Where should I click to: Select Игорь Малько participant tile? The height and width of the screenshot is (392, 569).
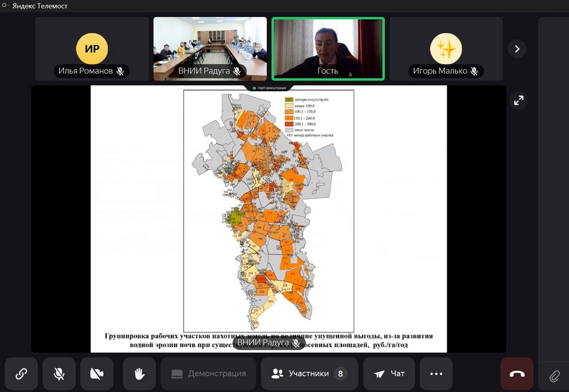click(446, 48)
